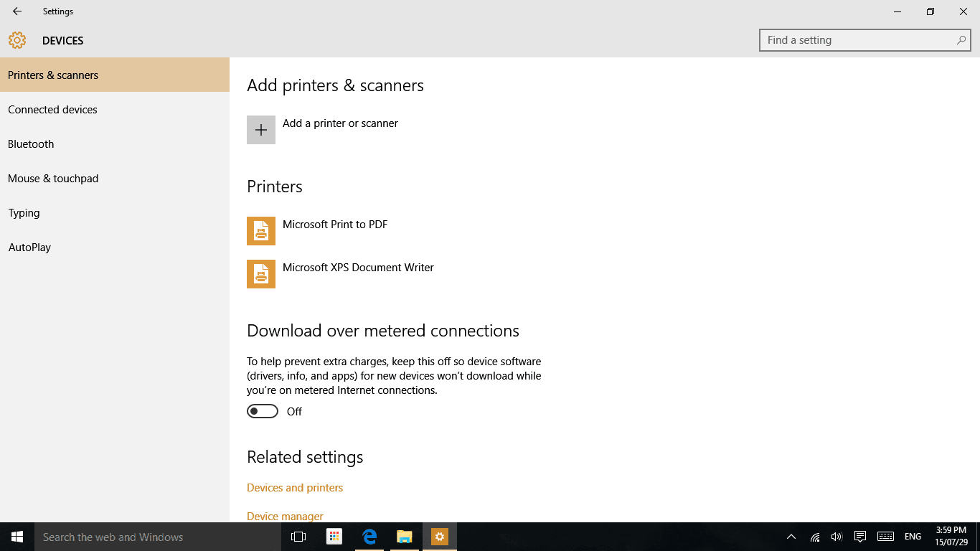This screenshot has width=980, height=551.
Task: Toggle download over metered connections switch
Action: click(x=263, y=411)
